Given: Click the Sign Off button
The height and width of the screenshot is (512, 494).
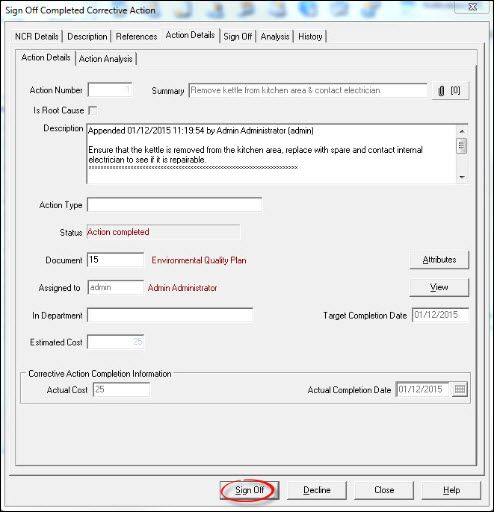Looking at the screenshot, I should (249, 490).
